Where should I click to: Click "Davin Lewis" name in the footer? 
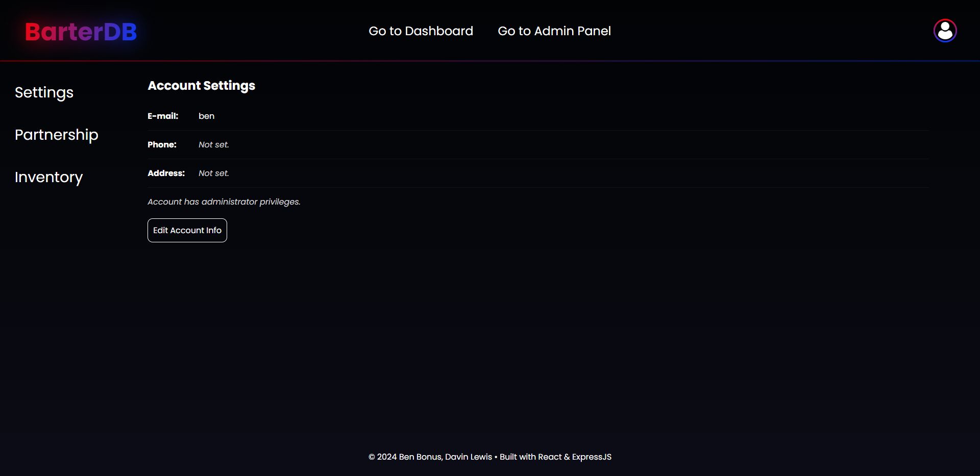click(x=468, y=457)
